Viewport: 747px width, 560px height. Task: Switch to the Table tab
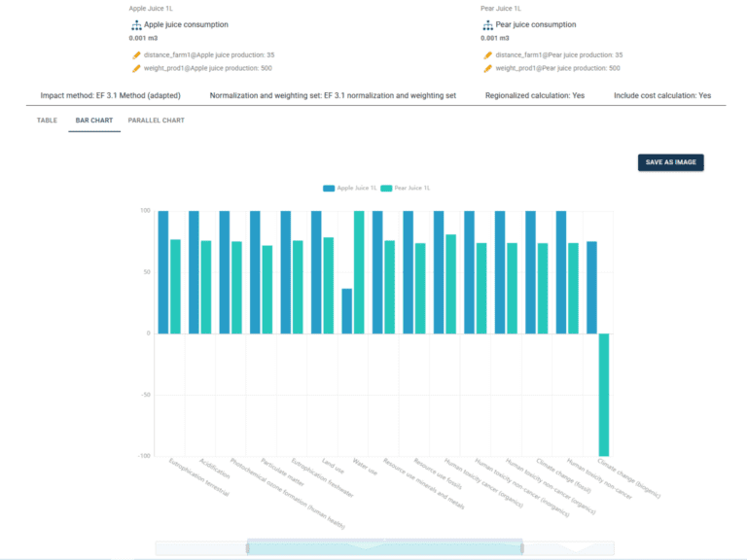[x=47, y=121]
